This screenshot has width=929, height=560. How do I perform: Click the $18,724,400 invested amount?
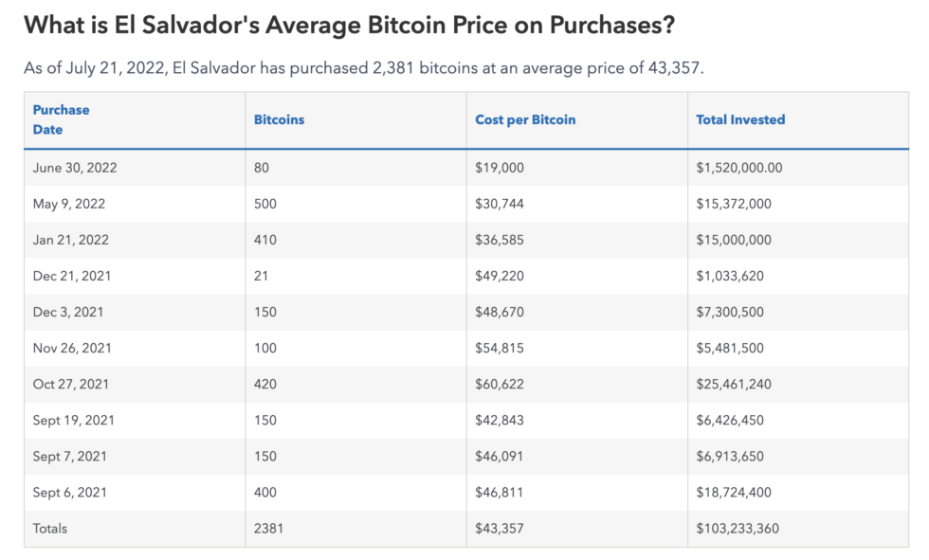(734, 493)
